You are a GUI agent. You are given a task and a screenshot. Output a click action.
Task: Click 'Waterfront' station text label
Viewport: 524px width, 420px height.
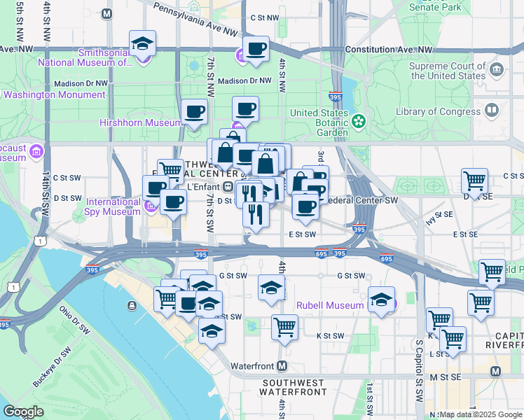[x=252, y=366]
